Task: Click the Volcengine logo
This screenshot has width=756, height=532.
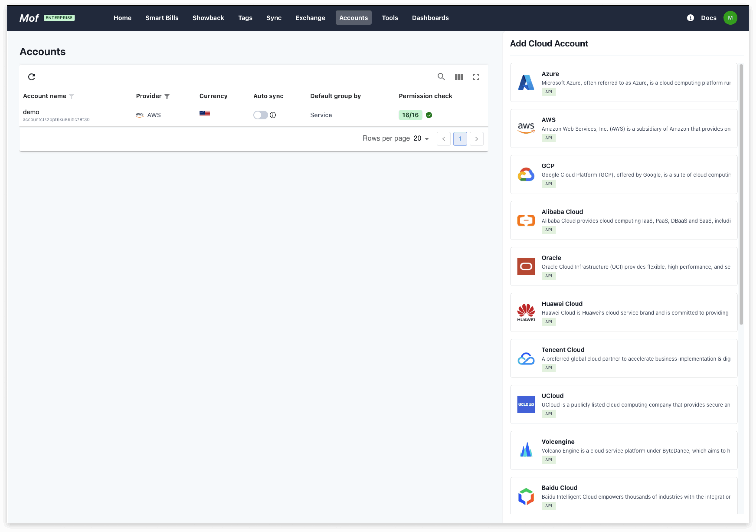Action: coord(526,450)
